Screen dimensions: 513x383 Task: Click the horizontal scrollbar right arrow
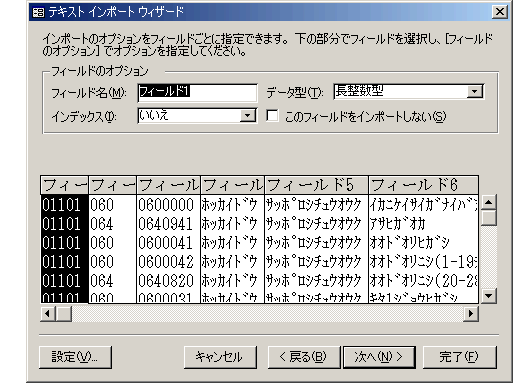[x=471, y=313]
